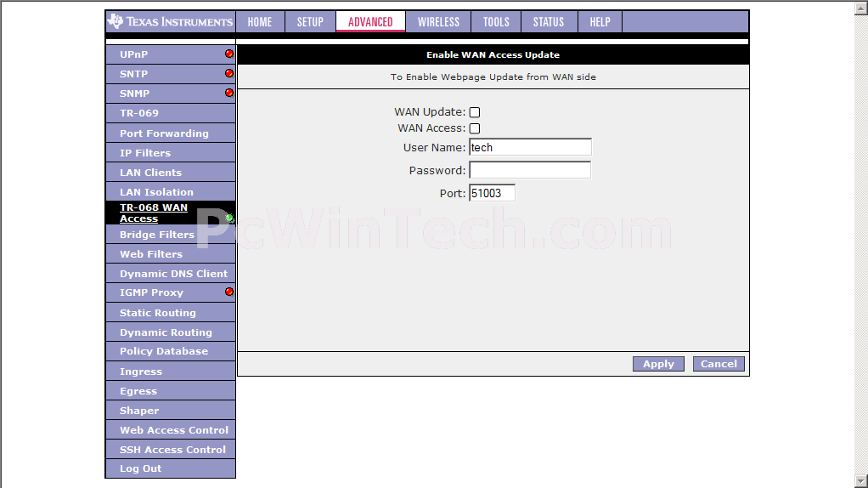Go to Static Routing
The height and width of the screenshot is (488, 868).
158,313
